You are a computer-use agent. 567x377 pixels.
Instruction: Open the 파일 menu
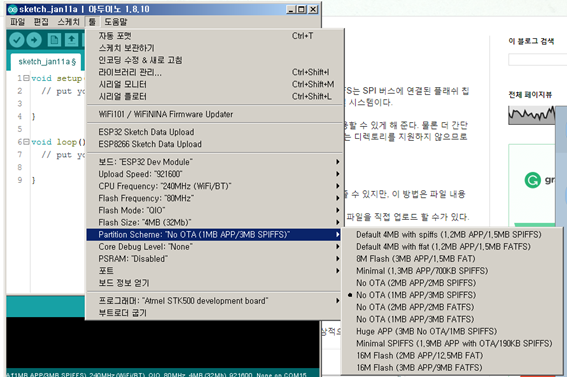(17, 22)
